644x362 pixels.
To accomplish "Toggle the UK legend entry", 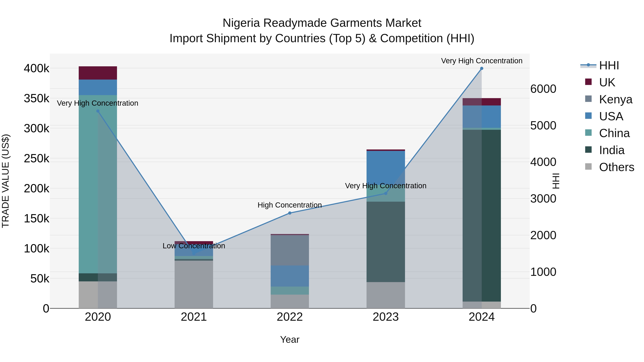I will tap(600, 82).
